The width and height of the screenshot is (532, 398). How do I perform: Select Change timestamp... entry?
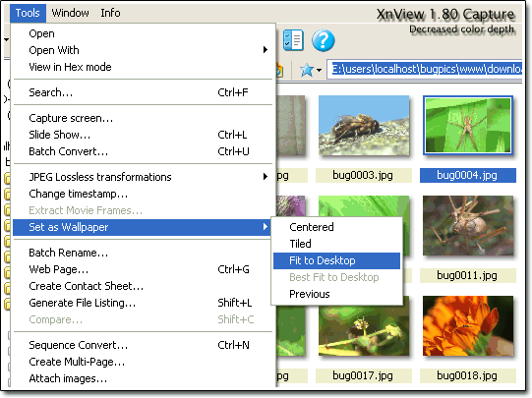143,194
